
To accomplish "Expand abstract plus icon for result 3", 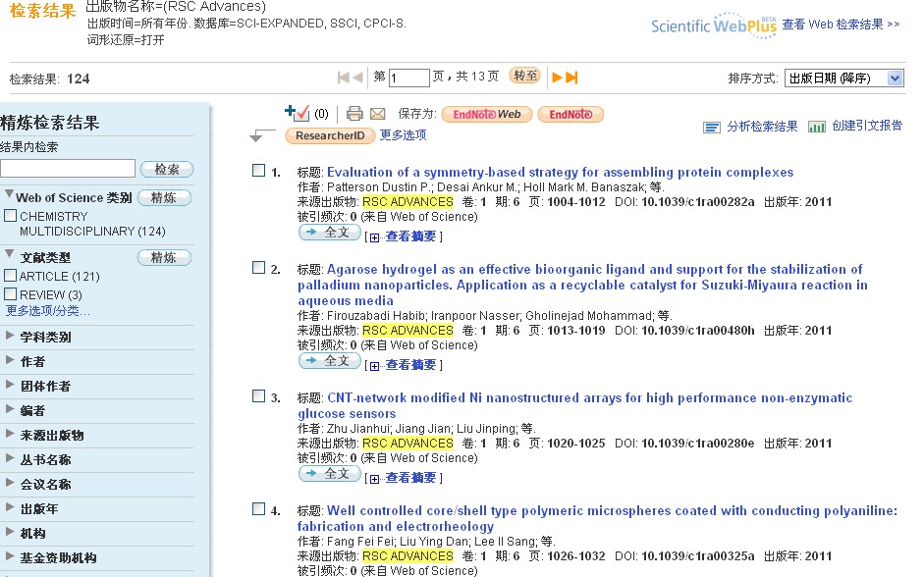I will click(375, 479).
